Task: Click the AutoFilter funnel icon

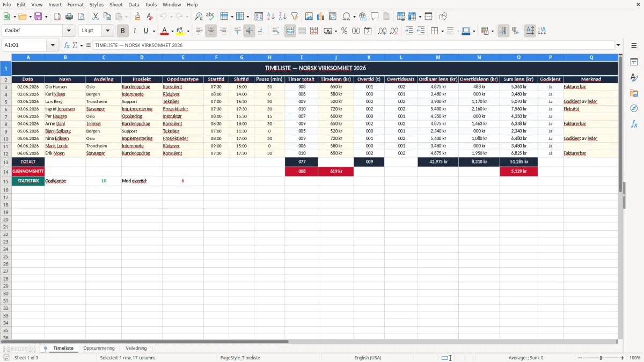Action: (295, 17)
